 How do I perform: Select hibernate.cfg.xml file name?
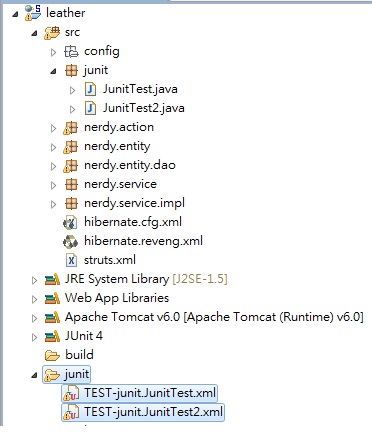click(x=133, y=222)
